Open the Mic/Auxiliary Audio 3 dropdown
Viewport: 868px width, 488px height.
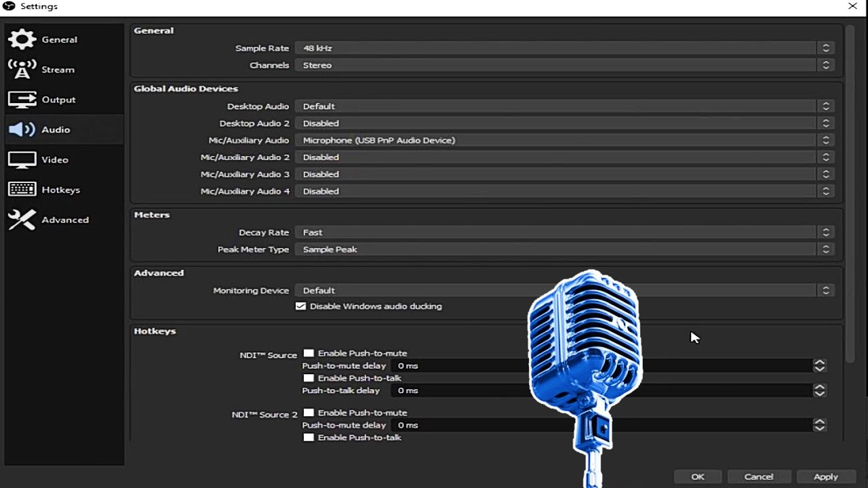coord(564,174)
